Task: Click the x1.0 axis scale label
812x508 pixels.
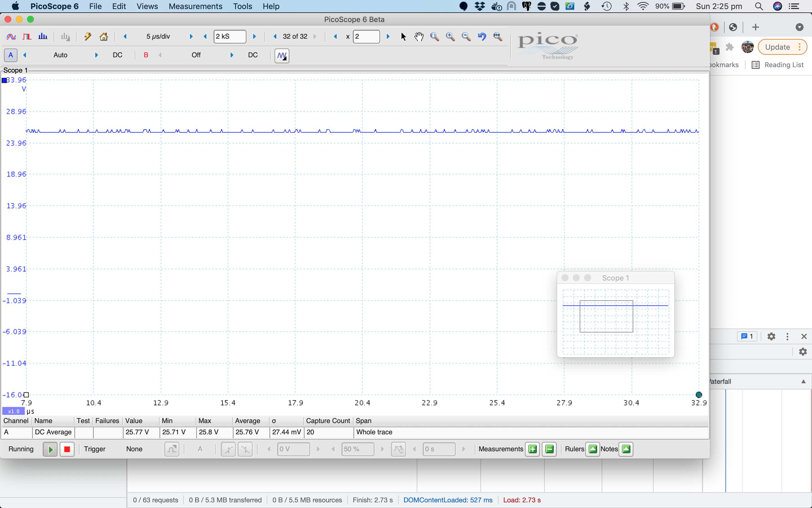Action: click(14, 411)
